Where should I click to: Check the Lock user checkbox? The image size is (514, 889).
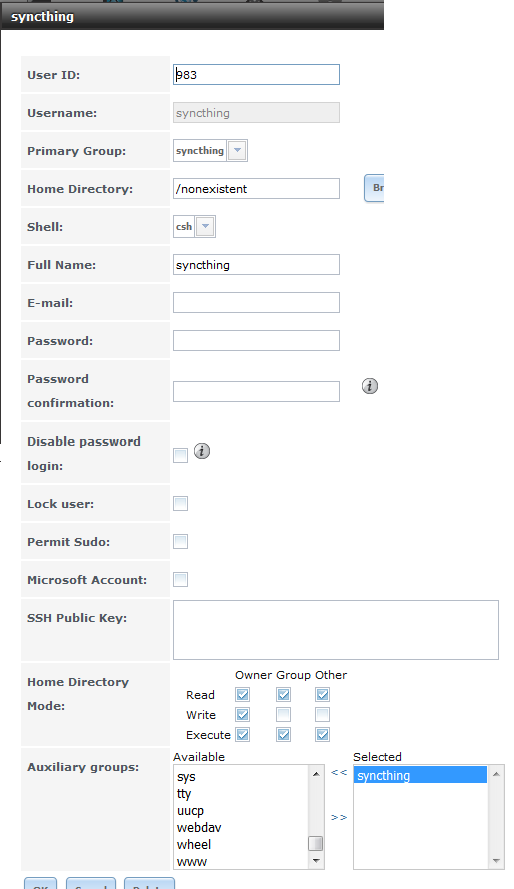(x=180, y=503)
